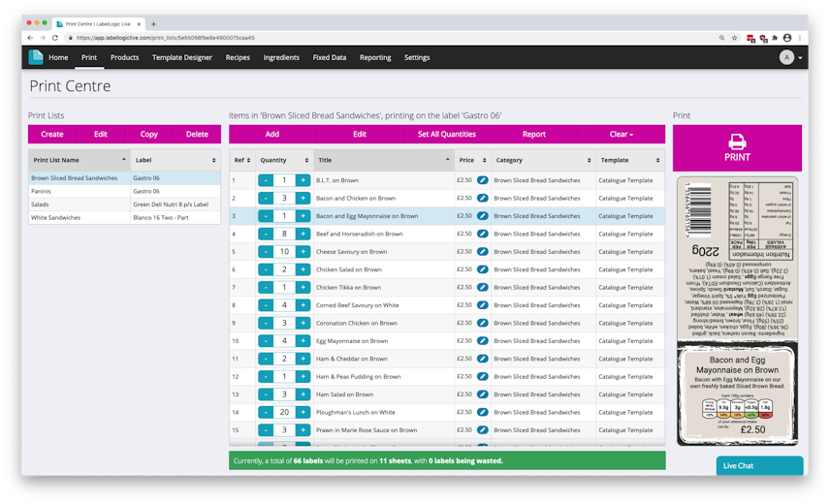
Task: Sort items by Category column
Action: coord(543,160)
